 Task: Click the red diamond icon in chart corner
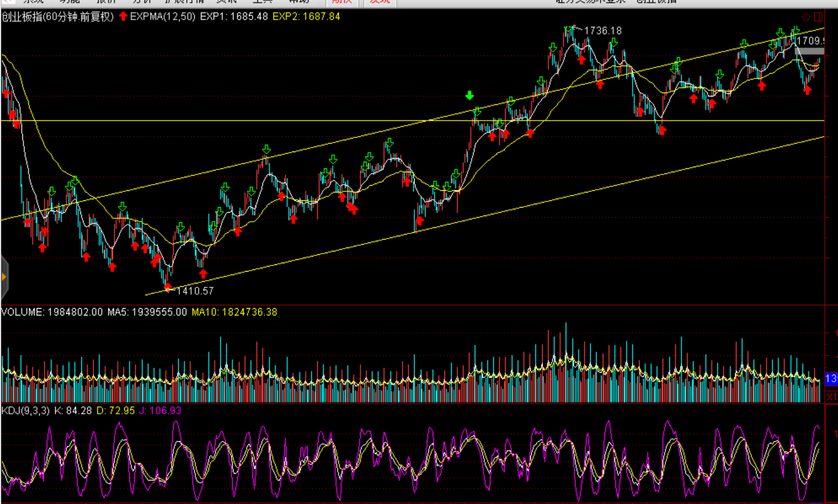pyautogui.click(x=806, y=17)
